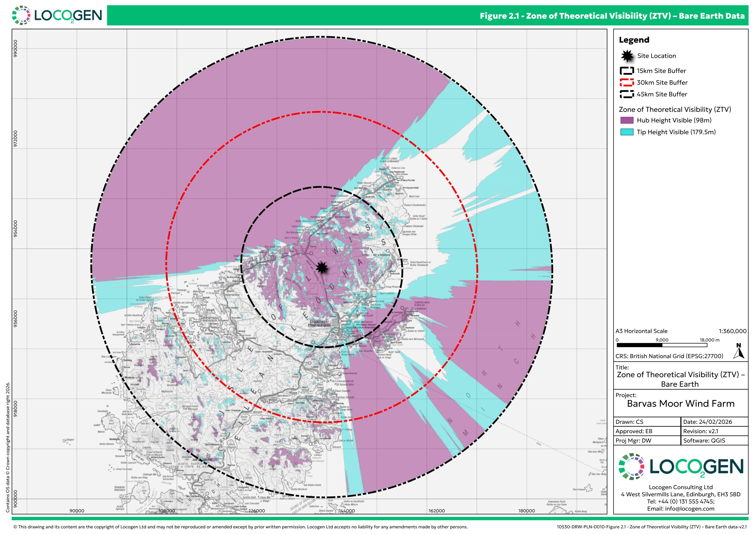Click the black site star on the map

click(x=322, y=268)
